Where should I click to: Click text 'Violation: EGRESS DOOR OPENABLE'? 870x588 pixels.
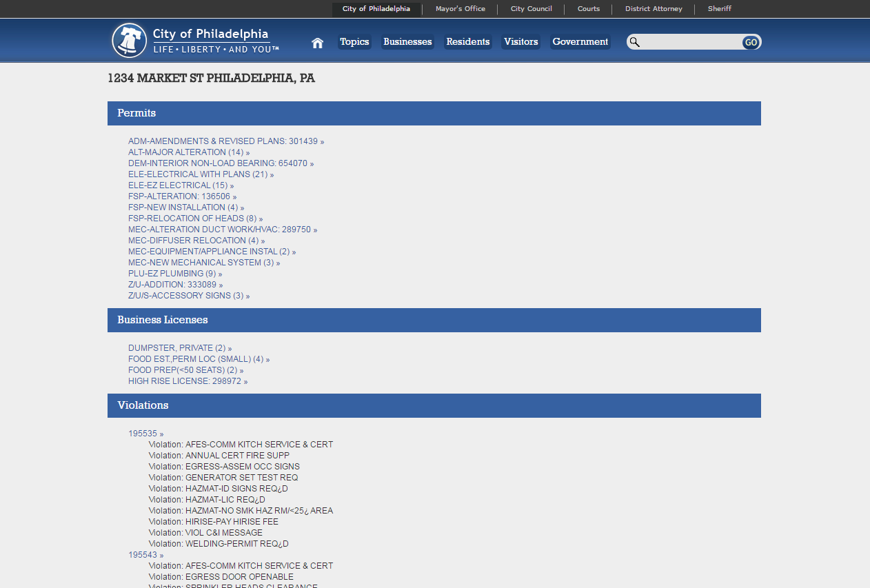[221, 577]
